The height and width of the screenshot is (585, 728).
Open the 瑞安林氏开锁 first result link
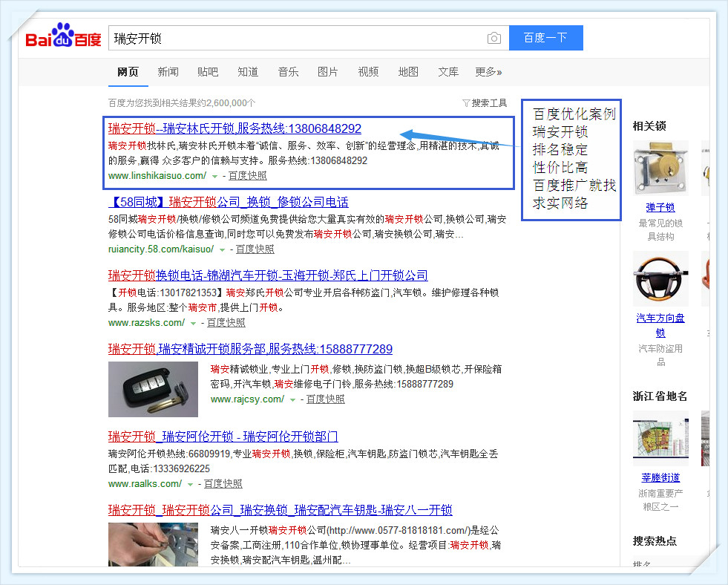point(235,128)
